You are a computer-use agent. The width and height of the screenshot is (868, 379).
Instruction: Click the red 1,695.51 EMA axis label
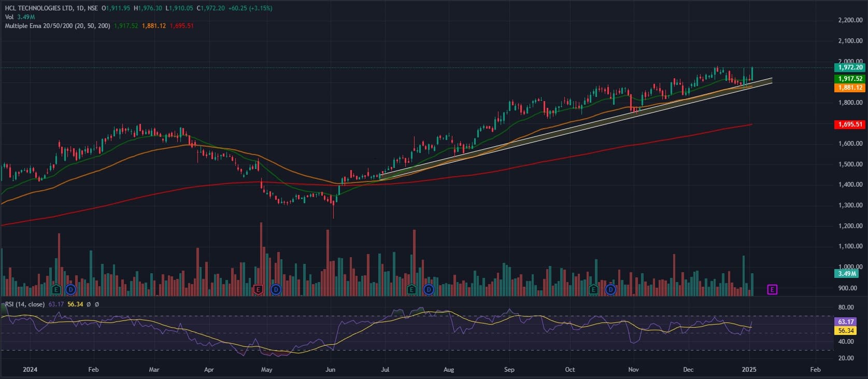click(850, 124)
